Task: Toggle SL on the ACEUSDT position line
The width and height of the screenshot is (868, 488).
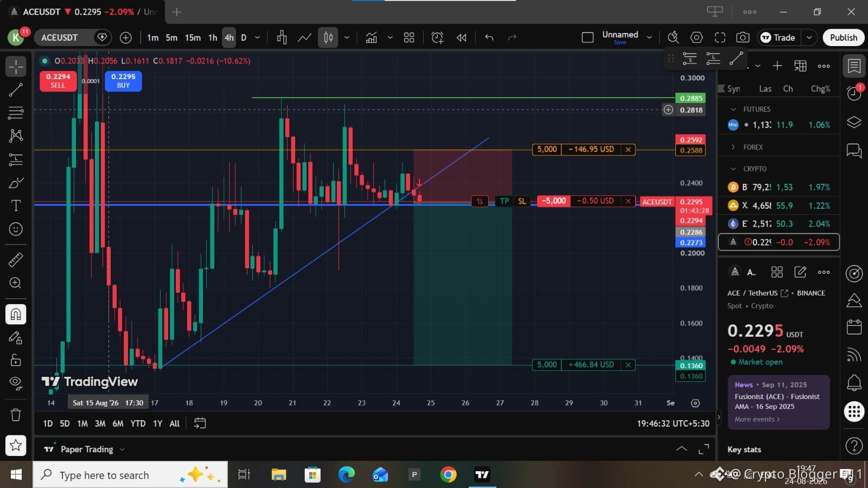Action: click(522, 201)
